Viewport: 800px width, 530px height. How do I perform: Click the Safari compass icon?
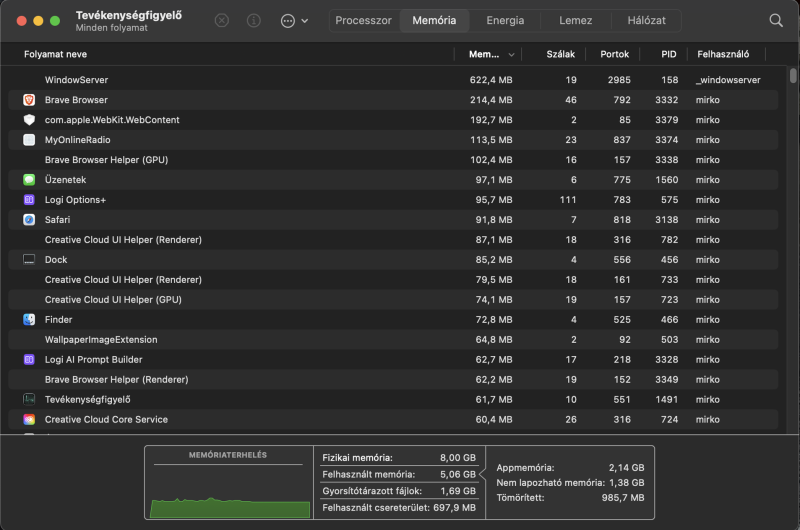pos(29,219)
